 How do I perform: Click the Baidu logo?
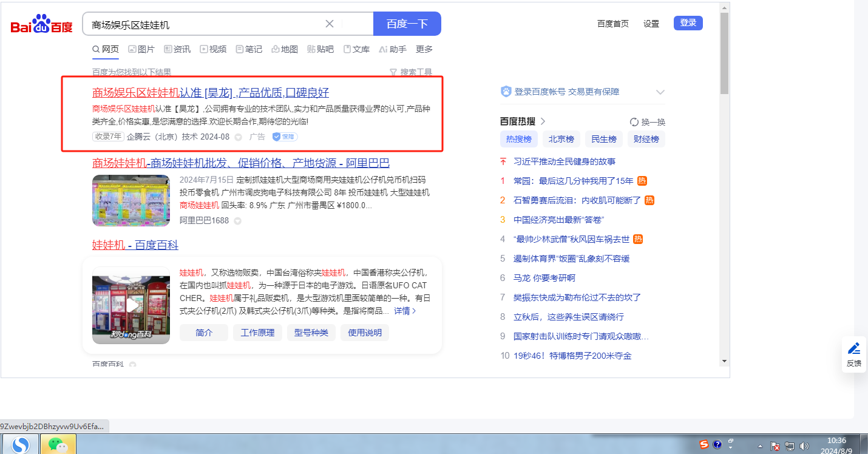(x=41, y=24)
